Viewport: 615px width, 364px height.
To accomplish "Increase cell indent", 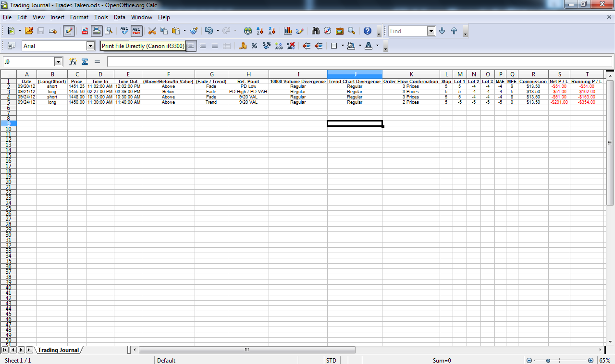I will (x=319, y=46).
